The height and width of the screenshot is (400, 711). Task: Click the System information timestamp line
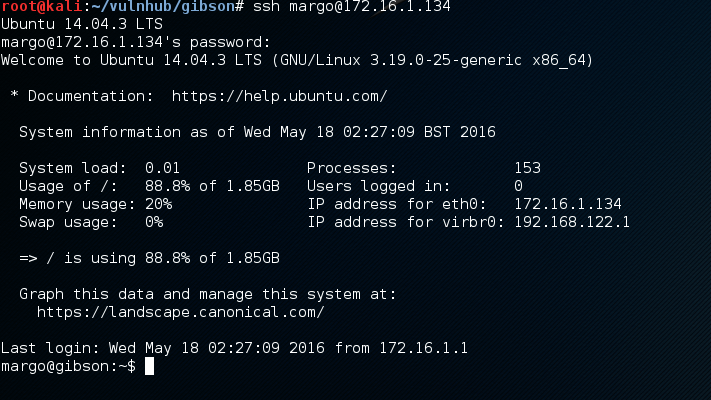pos(257,132)
